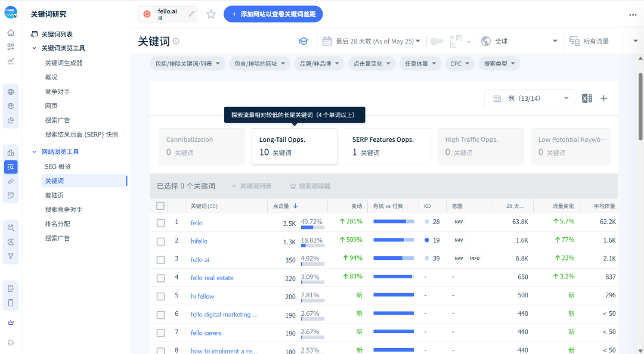Select the pie chart icon in left rail

coord(11,120)
